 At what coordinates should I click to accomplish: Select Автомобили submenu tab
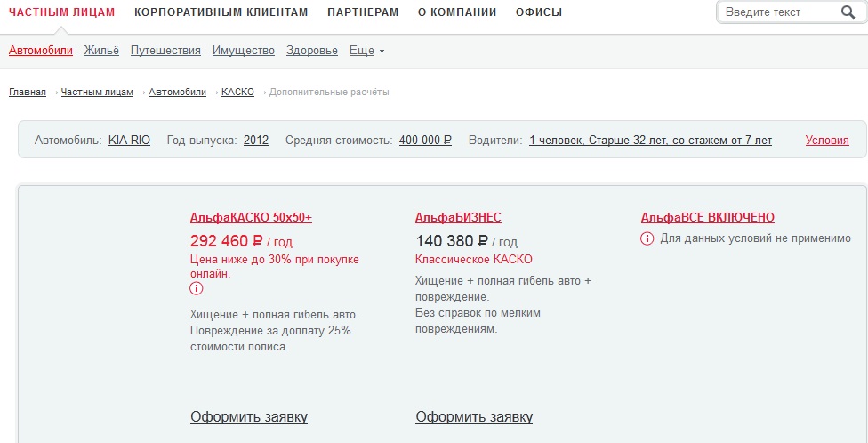click(x=41, y=51)
